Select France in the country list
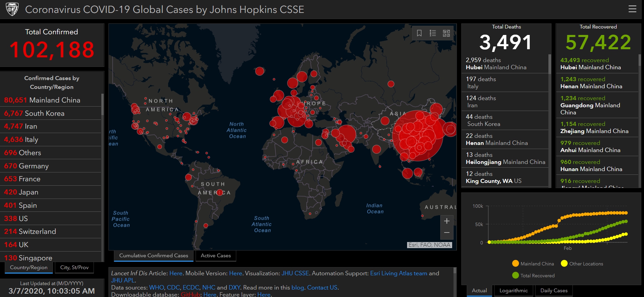644x297 pixels. [x=51, y=179]
